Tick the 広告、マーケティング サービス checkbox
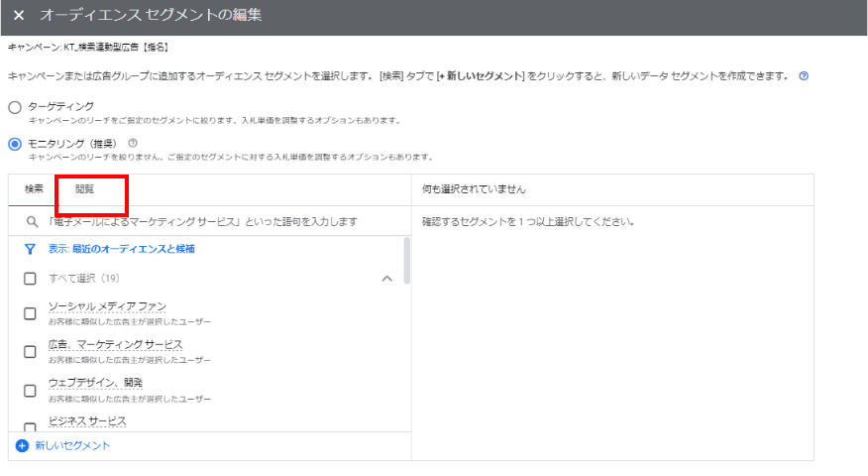868x476 pixels. 30,351
